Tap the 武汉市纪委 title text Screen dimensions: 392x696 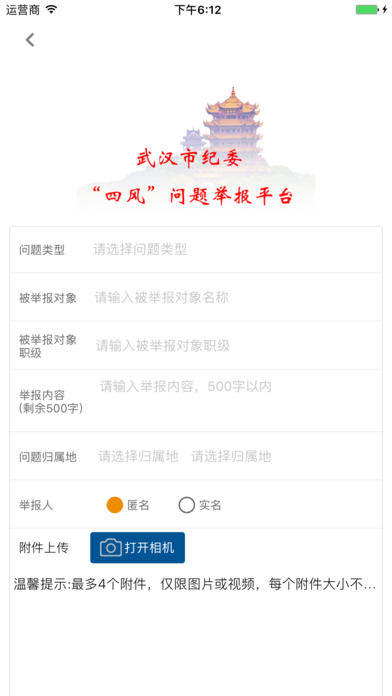click(189, 158)
